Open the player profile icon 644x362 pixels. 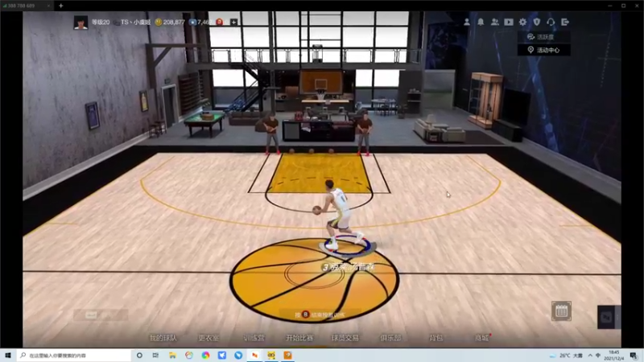[467, 23]
